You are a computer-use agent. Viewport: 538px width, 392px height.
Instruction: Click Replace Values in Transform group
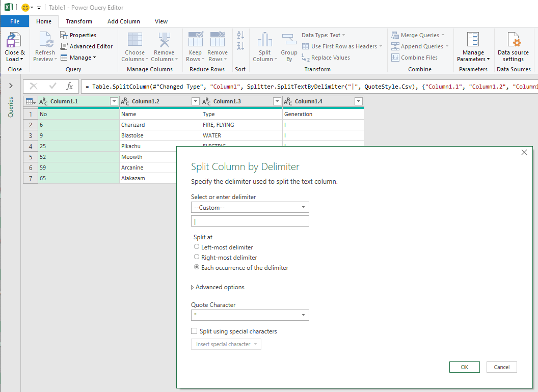(326, 58)
